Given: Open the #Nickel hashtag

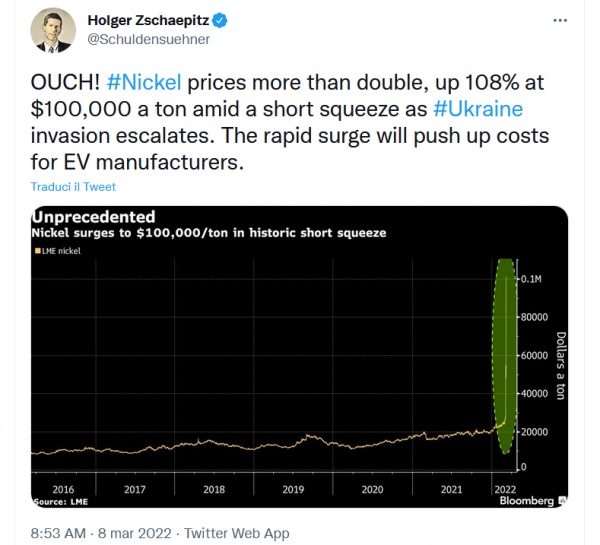Looking at the screenshot, I should click(x=144, y=82).
